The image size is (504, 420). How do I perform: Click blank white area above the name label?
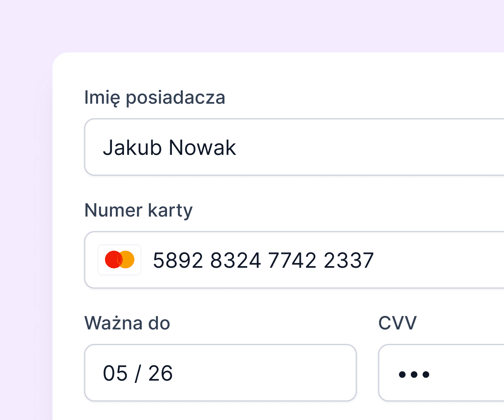coord(262,71)
